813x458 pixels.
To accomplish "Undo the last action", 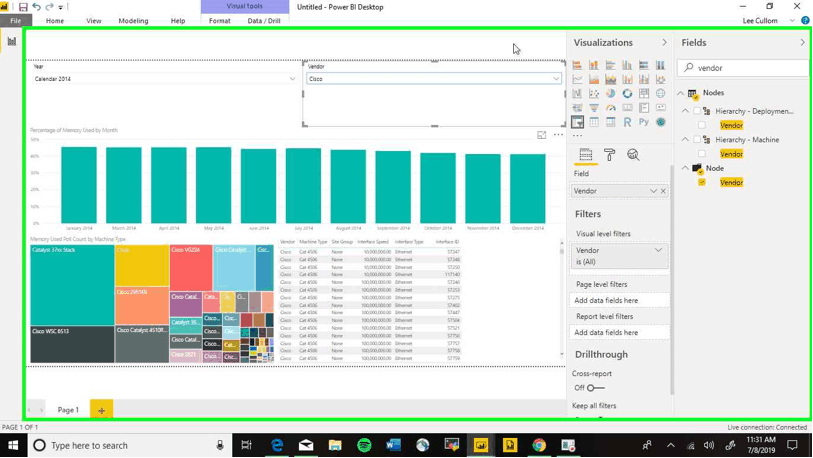I will pyautogui.click(x=36, y=7).
